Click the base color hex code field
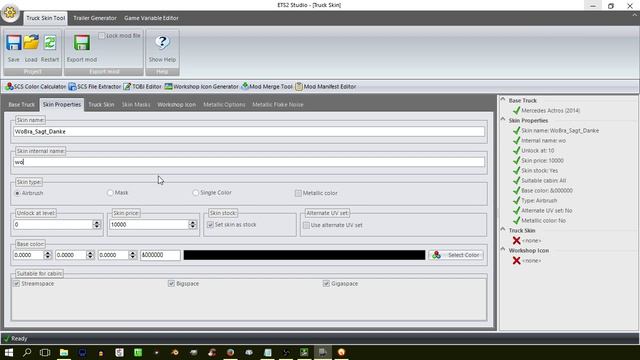 pos(160,255)
